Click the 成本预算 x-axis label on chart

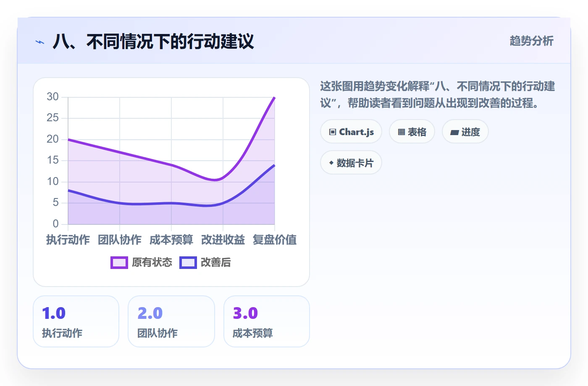click(171, 240)
